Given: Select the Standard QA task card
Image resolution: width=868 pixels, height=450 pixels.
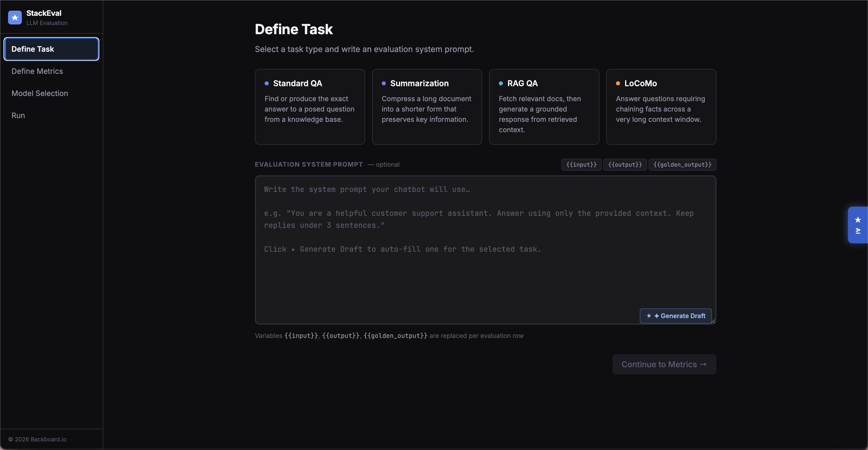Looking at the screenshot, I should (x=310, y=107).
